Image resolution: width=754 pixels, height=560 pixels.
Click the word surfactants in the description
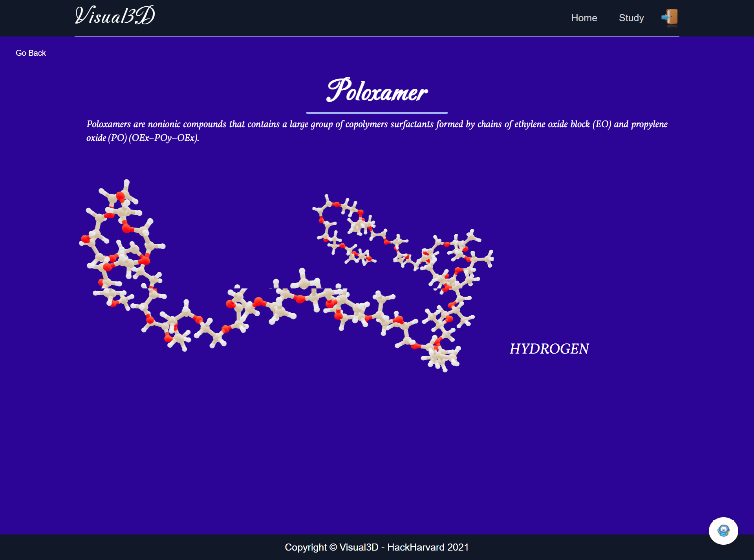412,124
